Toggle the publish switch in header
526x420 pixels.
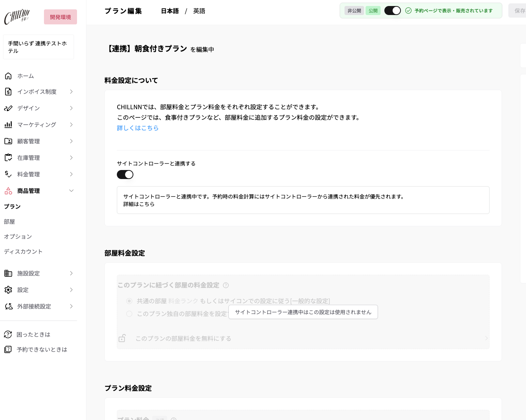[x=393, y=11]
